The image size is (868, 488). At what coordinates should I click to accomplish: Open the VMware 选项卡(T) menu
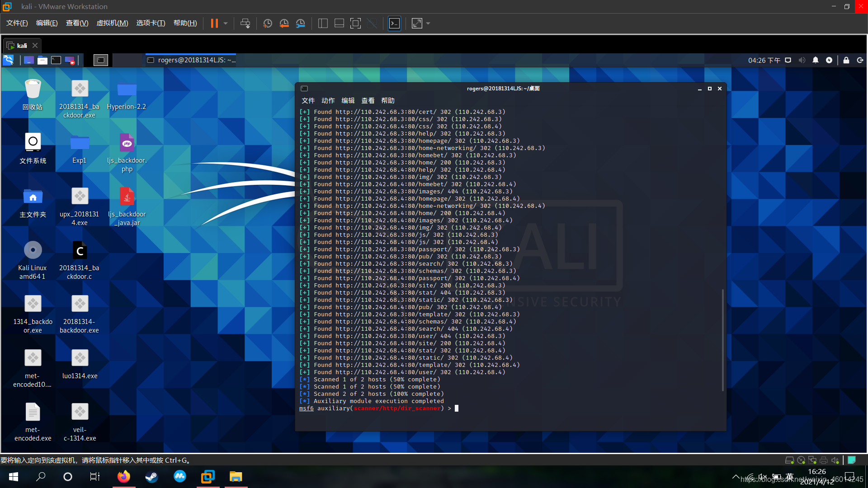click(151, 23)
